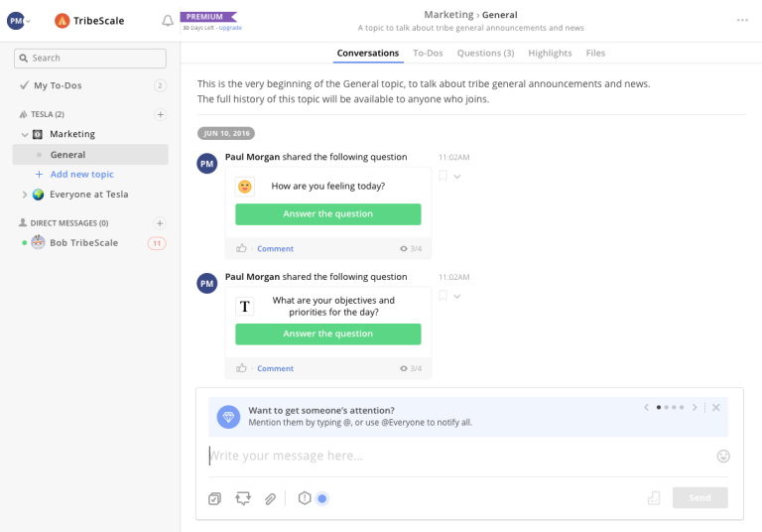
Task: Like the objectives and priorities post
Action: pos(241,367)
